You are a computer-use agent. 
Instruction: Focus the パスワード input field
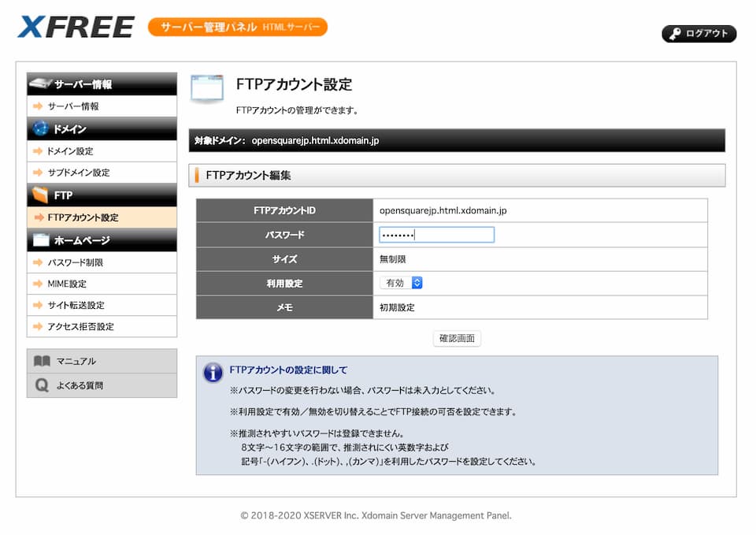click(436, 235)
